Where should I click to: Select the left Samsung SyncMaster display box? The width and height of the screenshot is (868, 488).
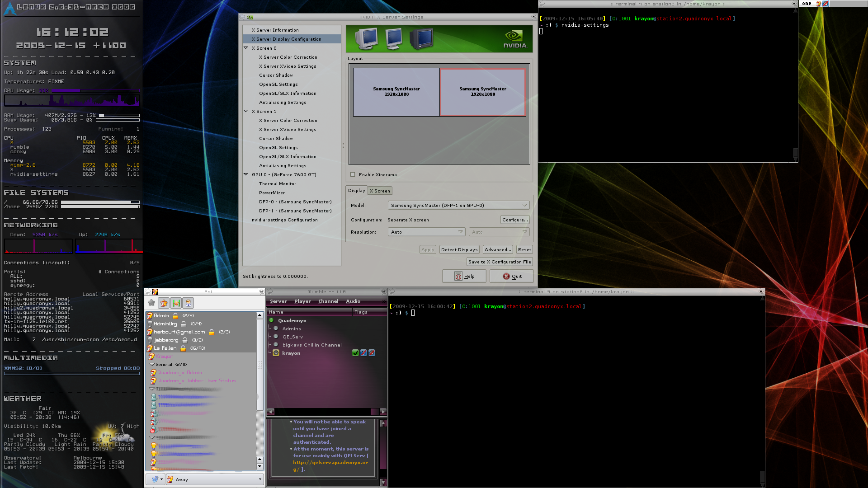pyautogui.click(x=396, y=92)
